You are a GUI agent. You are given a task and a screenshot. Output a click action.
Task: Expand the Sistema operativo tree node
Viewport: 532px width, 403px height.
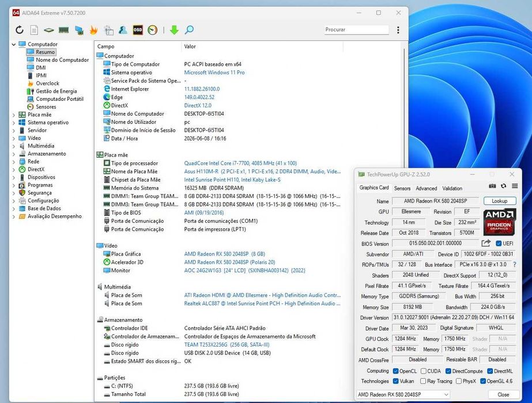pos(14,123)
